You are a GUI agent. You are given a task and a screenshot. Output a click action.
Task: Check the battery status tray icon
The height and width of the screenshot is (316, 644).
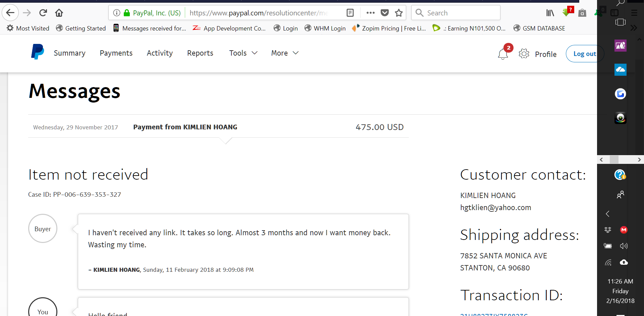608,246
